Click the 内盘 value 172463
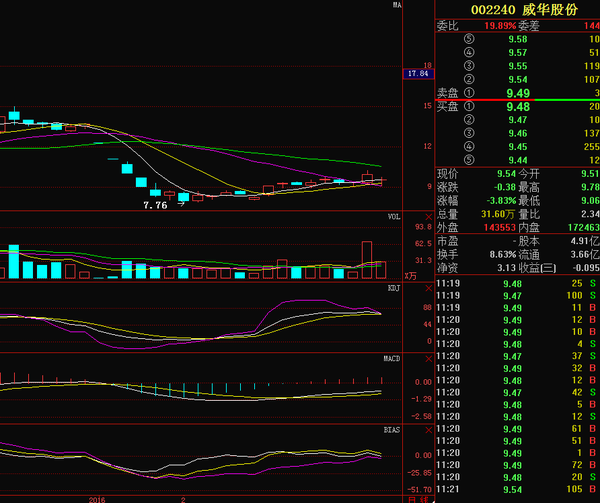Screen dimensions: 600x503 tap(584, 228)
